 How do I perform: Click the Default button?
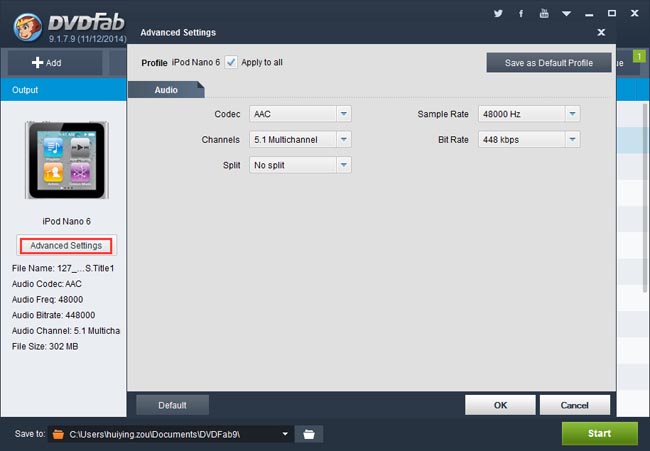pos(172,405)
